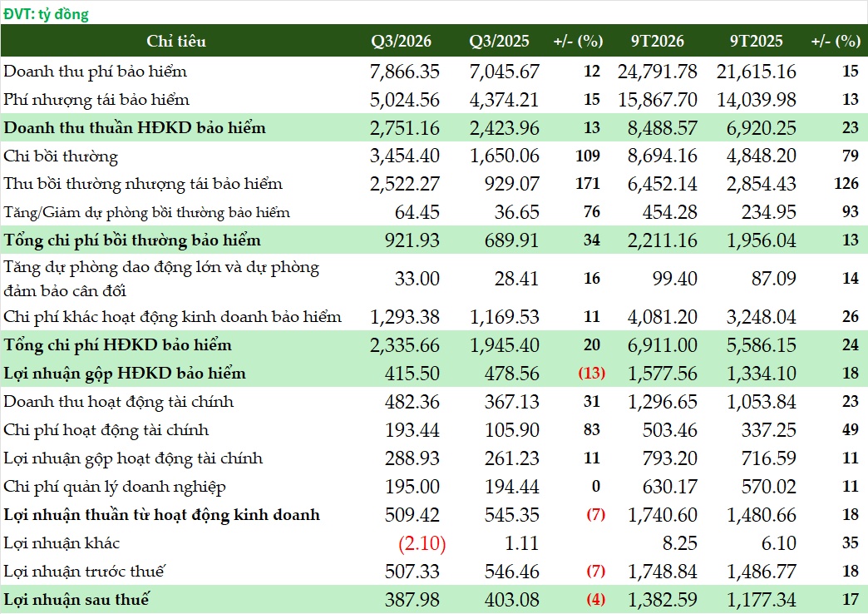
Task: Click the cell showing 1,382.59
Action: [662, 600]
